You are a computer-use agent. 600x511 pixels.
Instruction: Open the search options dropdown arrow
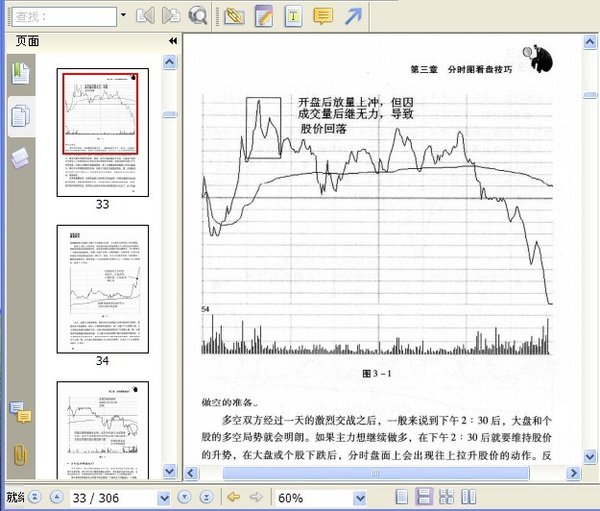tap(123, 15)
